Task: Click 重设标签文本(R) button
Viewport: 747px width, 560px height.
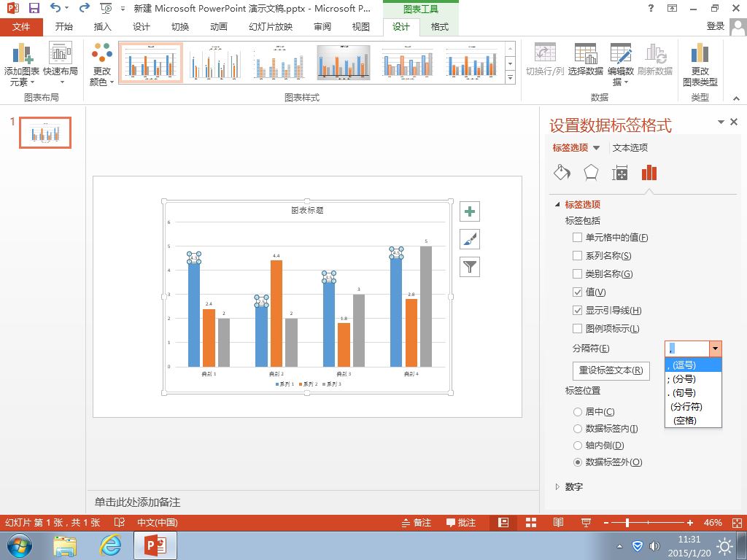Action: click(x=611, y=370)
